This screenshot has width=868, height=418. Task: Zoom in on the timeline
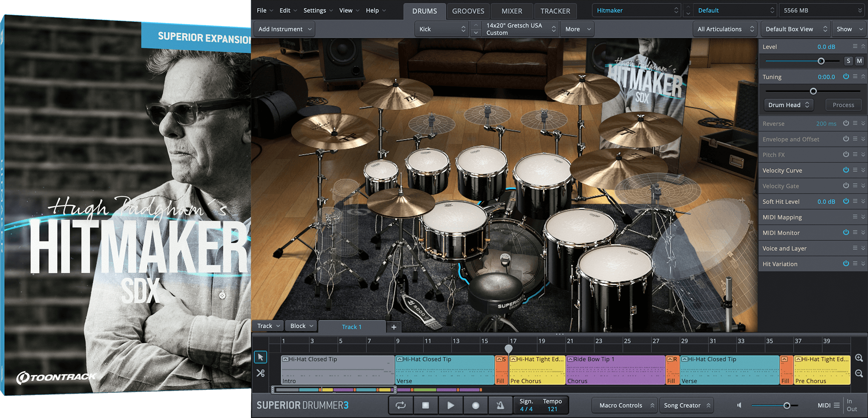858,358
